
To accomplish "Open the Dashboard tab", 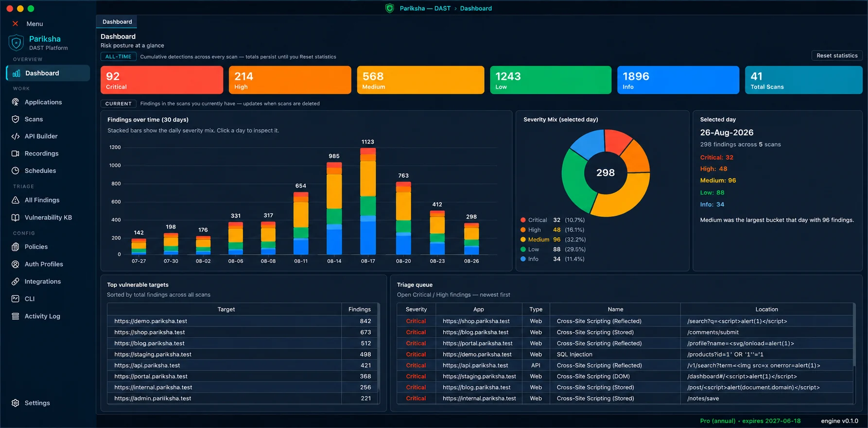I will point(117,22).
